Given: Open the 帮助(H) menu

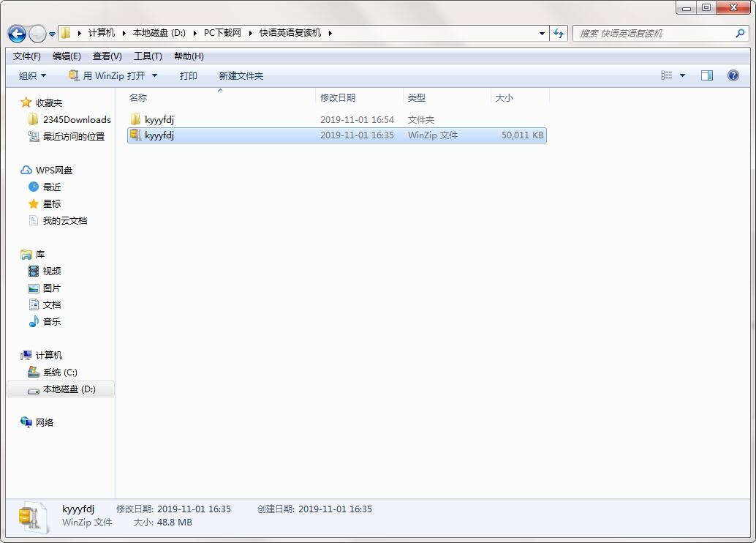Looking at the screenshot, I should coord(189,56).
